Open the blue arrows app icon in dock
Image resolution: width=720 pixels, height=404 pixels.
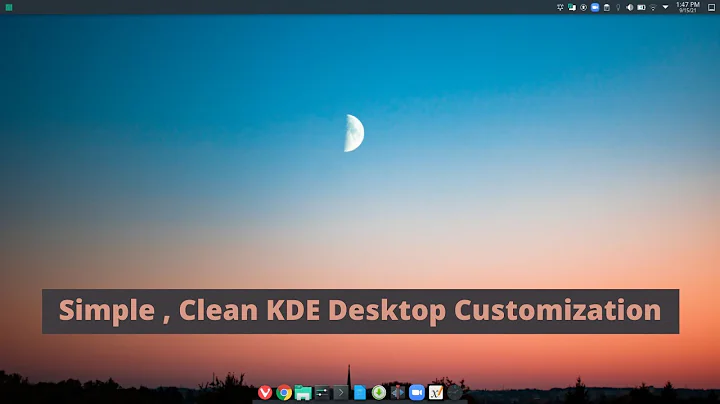[398, 393]
